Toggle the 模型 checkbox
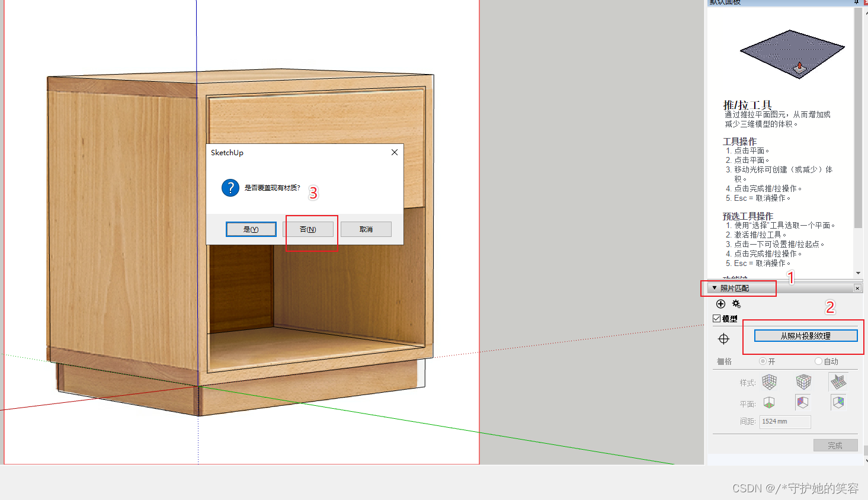 (716, 319)
